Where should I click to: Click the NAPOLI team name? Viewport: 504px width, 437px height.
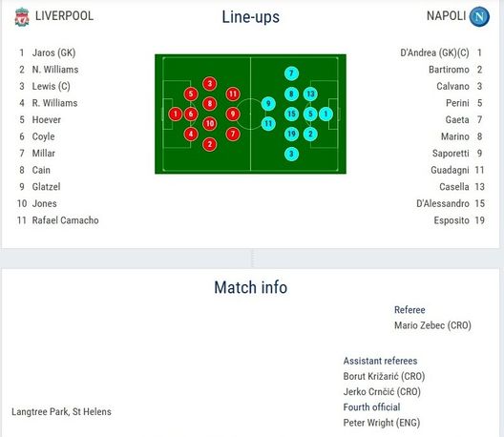pos(446,16)
